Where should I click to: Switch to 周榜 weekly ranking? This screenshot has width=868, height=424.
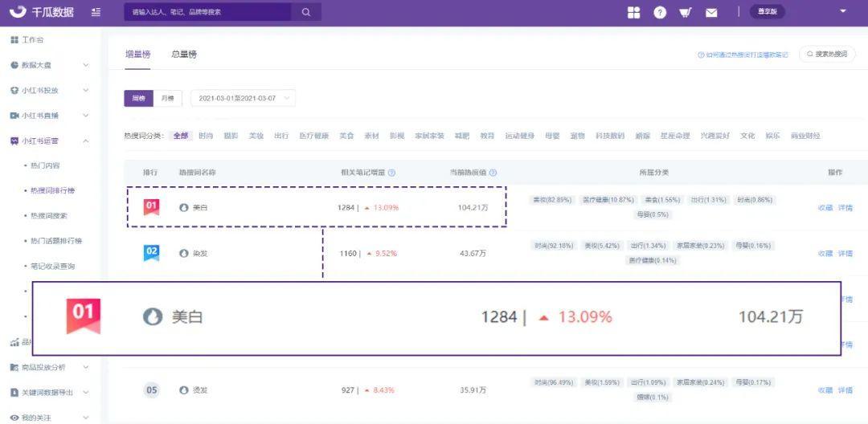138,98
